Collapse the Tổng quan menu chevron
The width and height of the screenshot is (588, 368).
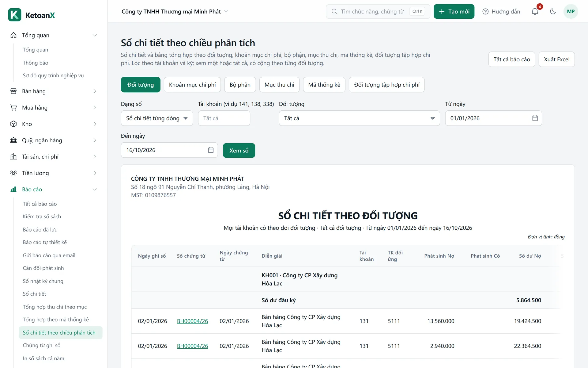pyautogui.click(x=95, y=35)
